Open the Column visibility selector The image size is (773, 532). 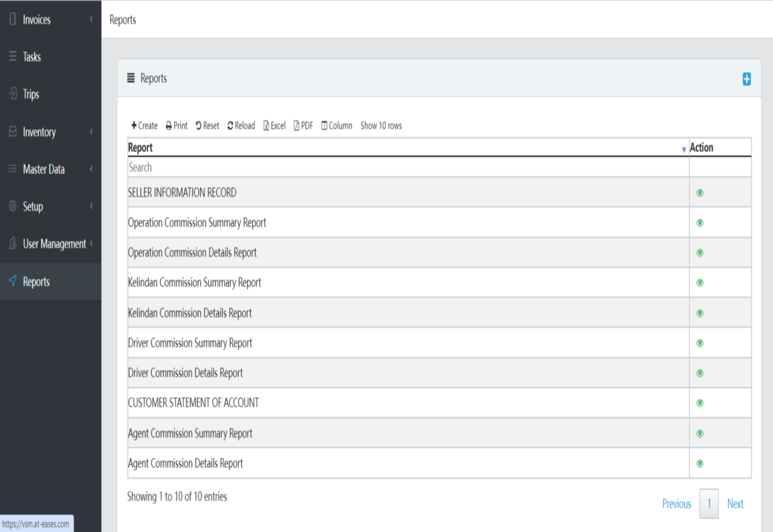(x=336, y=126)
